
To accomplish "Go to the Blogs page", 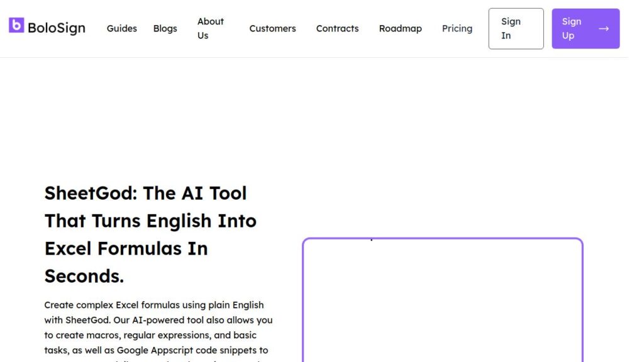I will (165, 28).
